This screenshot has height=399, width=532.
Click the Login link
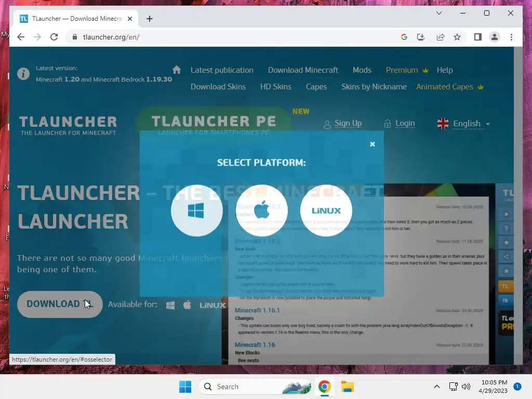coord(405,123)
